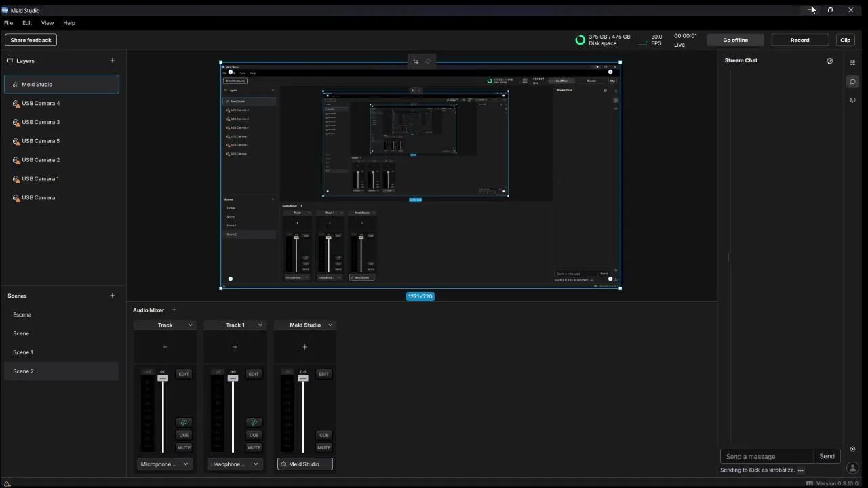Toggle CUE on the Track 1 channel
868x488 pixels.
click(x=254, y=435)
